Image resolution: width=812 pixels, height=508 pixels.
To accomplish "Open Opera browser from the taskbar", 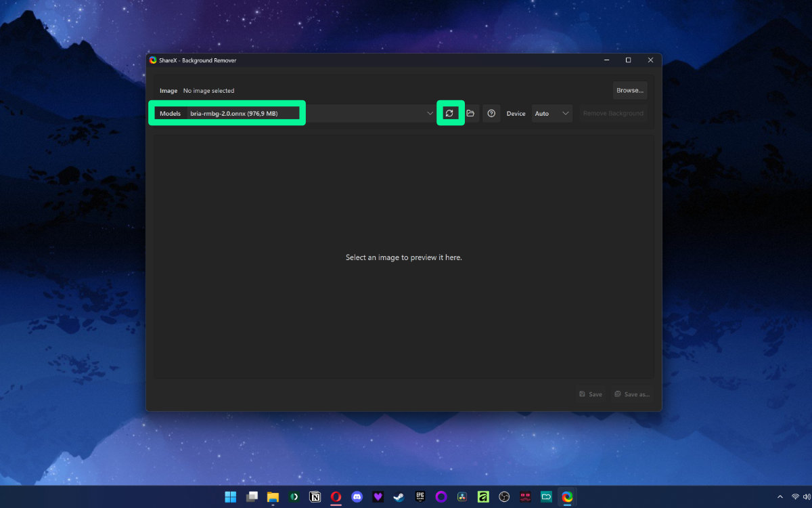I will pyautogui.click(x=336, y=496).
